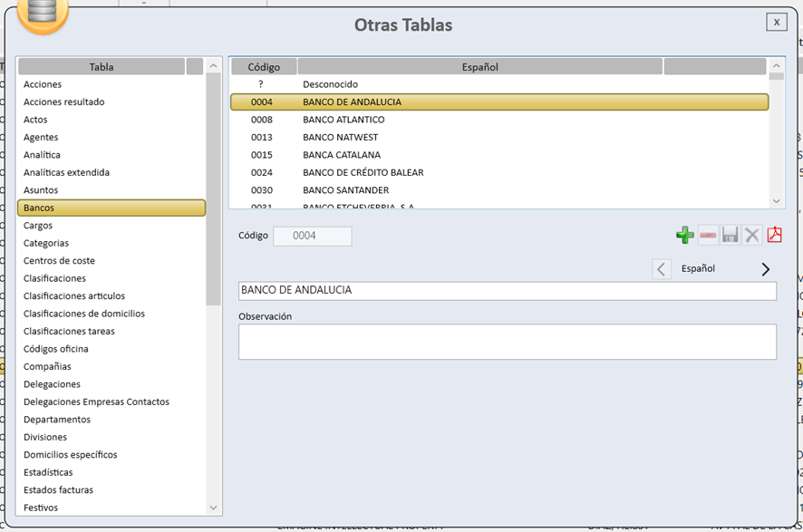The height and width of the screenshot is (532, 803).
Task: Open the Departamentos table entry
Action: point(57,420)
